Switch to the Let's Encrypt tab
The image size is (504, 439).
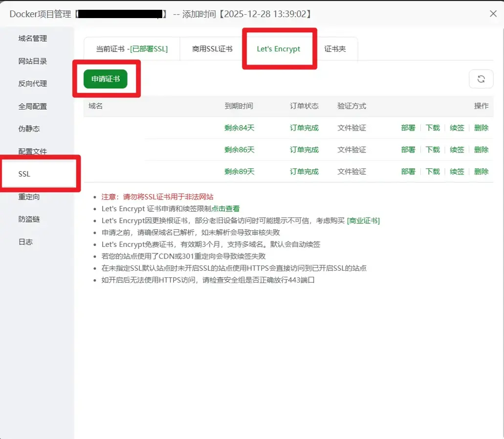(x=279, y=48)
